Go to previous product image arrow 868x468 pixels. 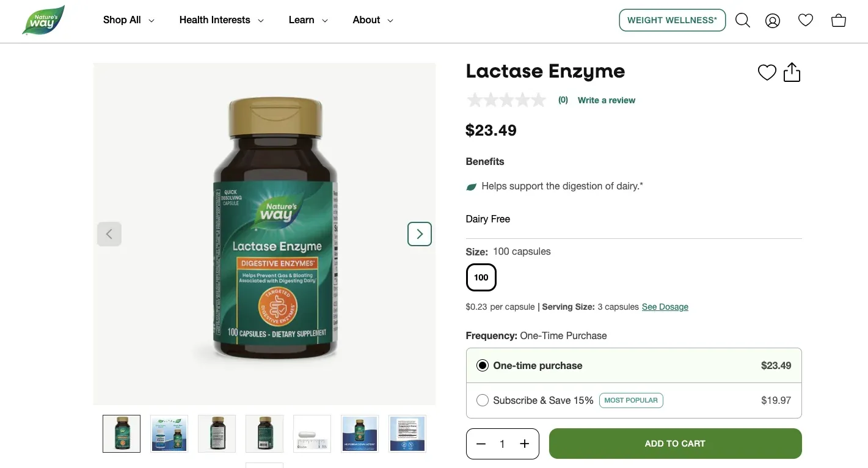click(109, 234)
